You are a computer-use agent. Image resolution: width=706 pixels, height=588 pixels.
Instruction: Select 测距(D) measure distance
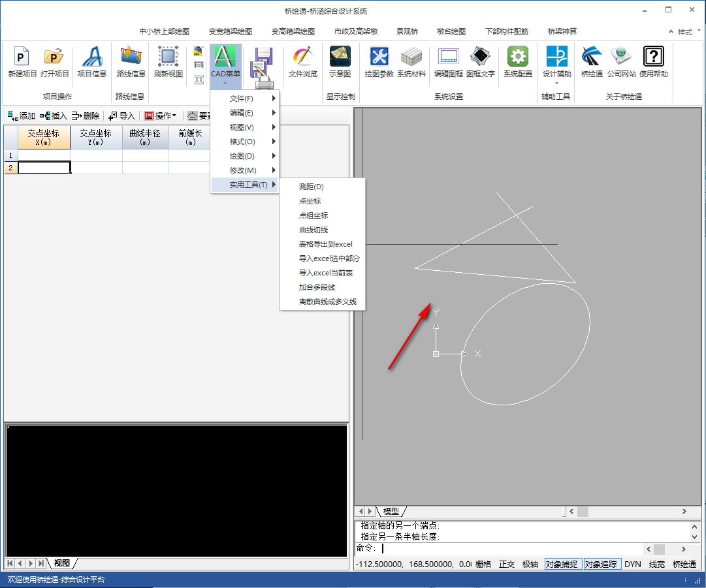coord(323,187)
